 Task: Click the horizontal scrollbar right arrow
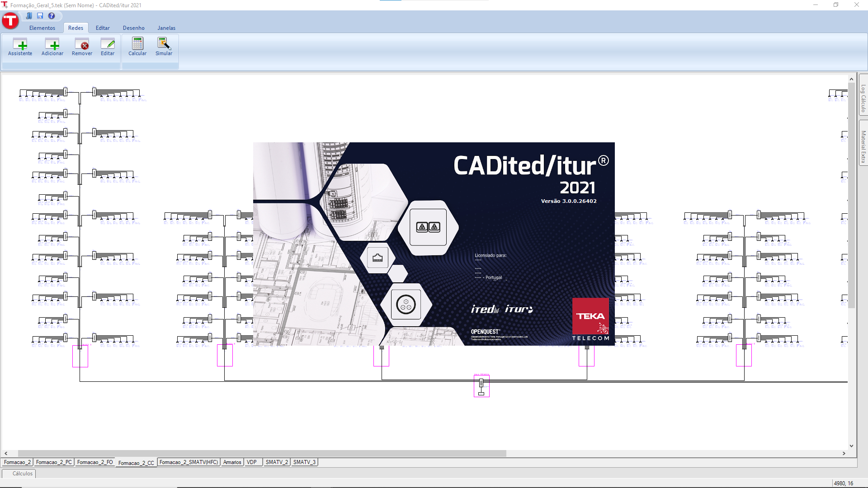click(844, 453)
